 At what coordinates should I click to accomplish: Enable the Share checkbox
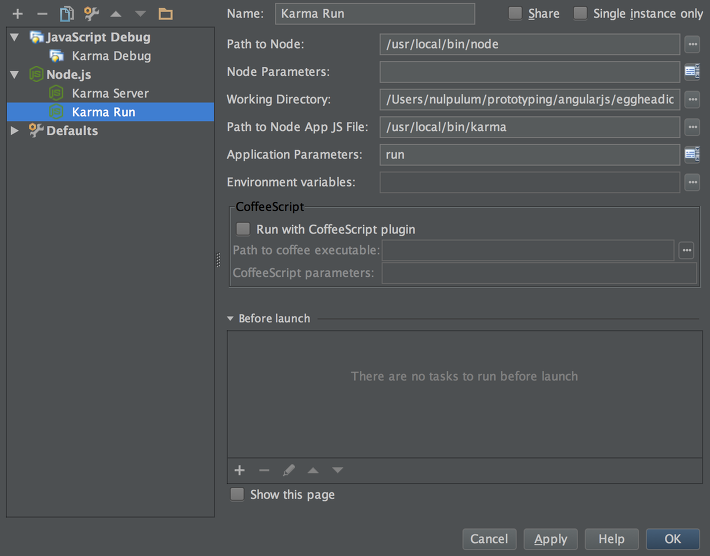[515, 13]
